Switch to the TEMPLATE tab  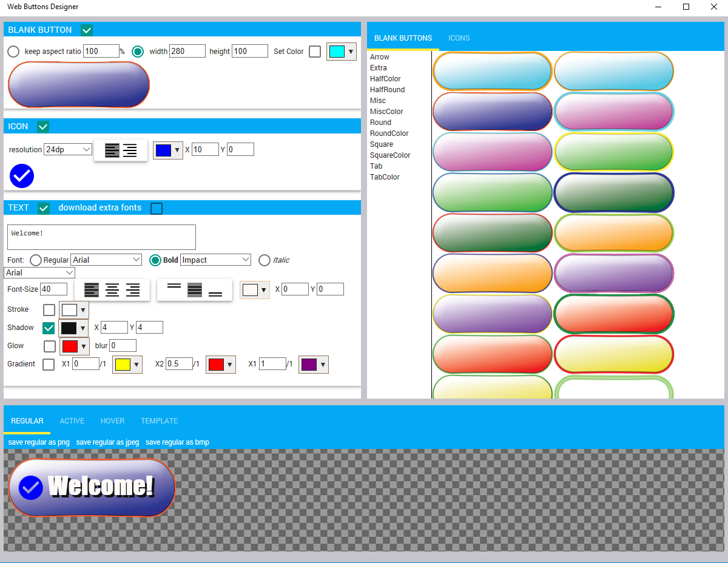click(x=160, y=421)
